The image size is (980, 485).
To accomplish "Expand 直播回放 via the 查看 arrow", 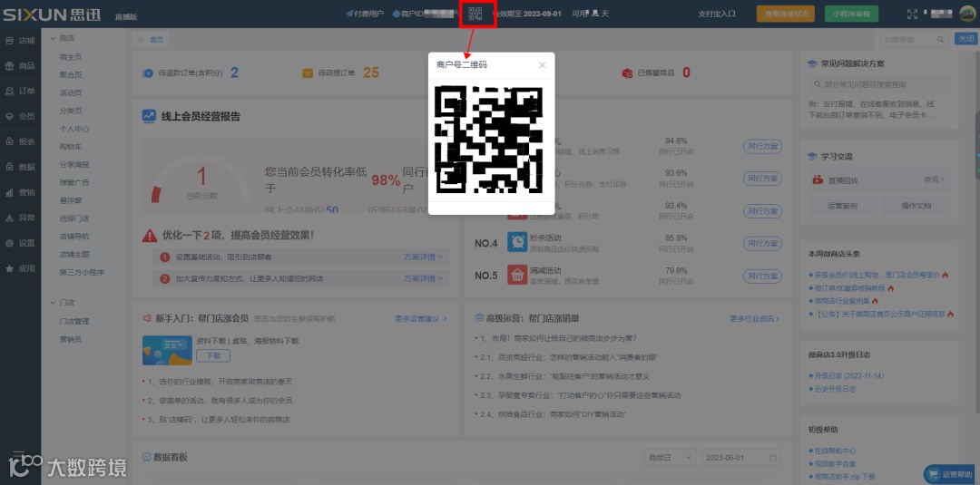I will [934, 179].
